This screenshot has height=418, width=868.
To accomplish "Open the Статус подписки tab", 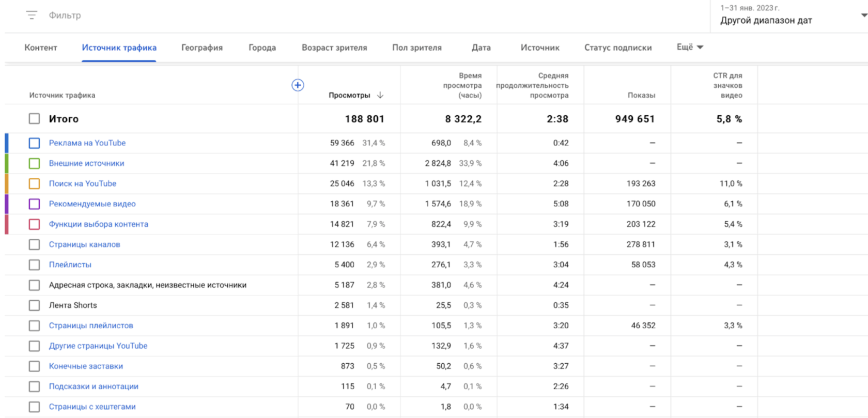I will tap(618, 48).
